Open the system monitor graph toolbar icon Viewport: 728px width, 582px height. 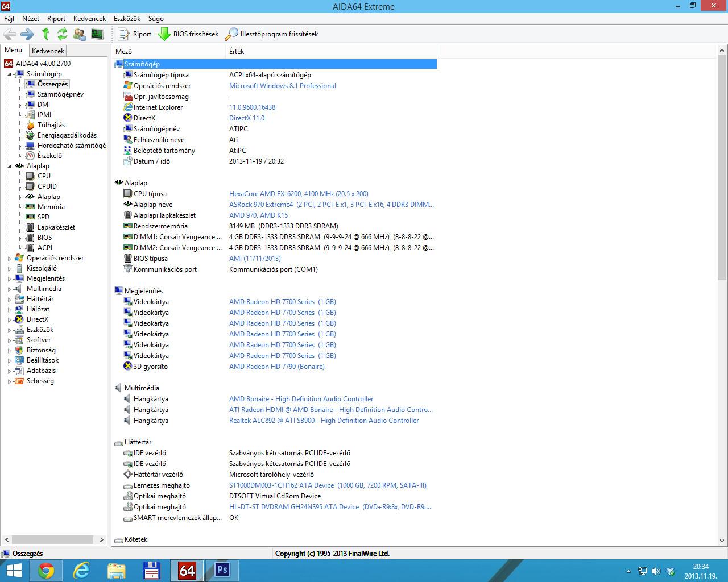97,34
